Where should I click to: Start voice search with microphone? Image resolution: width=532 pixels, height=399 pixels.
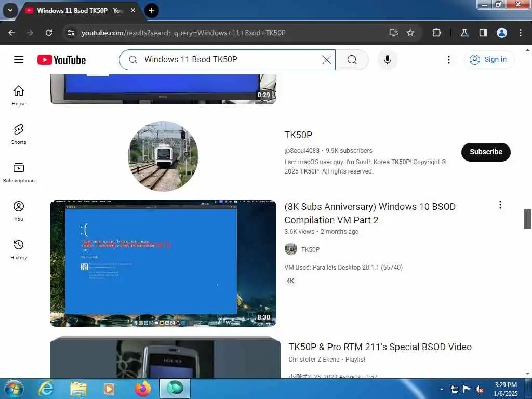388,60
